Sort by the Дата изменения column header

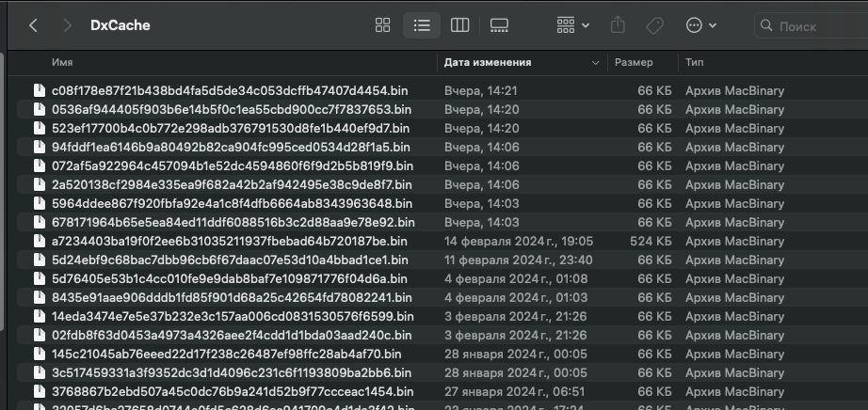[488, 62]
